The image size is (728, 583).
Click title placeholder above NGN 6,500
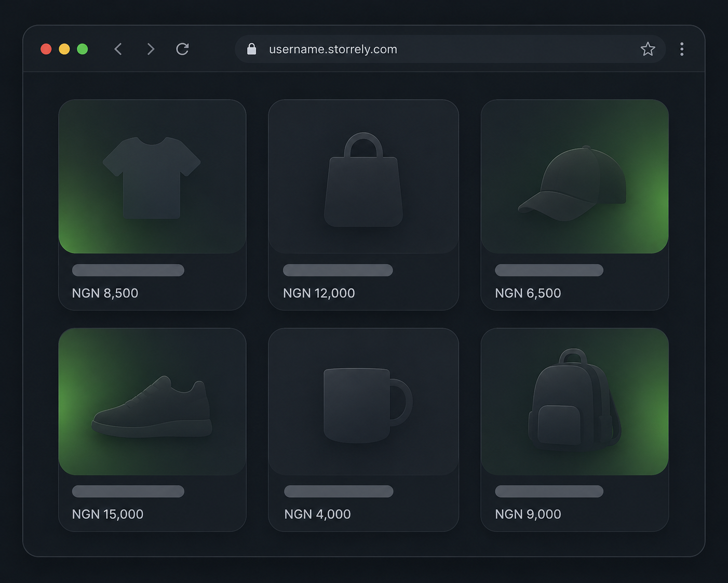[549, 270]
